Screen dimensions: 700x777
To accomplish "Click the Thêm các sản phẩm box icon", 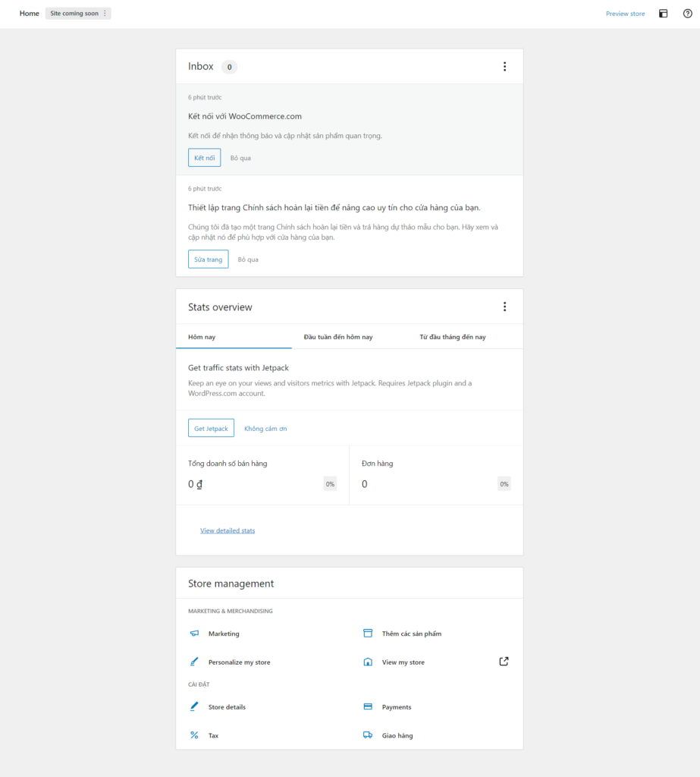I will [368, 634].
